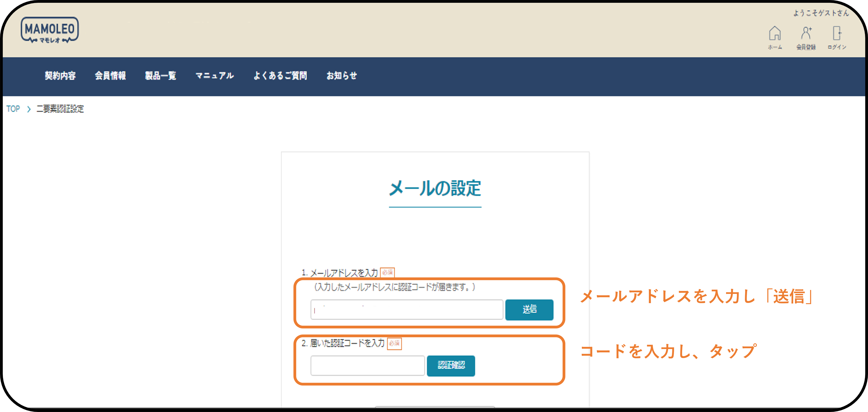
Task: Follow the TOP breadcrumb link
Action: (13, 109)
